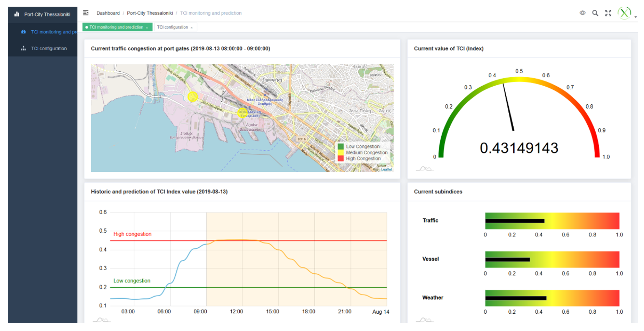The image size is (644, 331).
Task: Click the left yellow congestion marker on the map
Action: pyautogui.click(x=192, y=97)
